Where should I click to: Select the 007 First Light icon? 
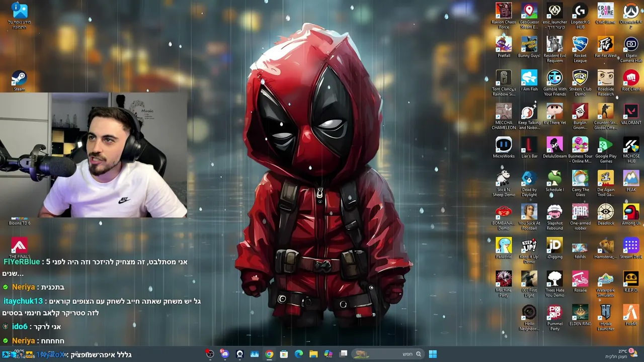pos(529,284)
